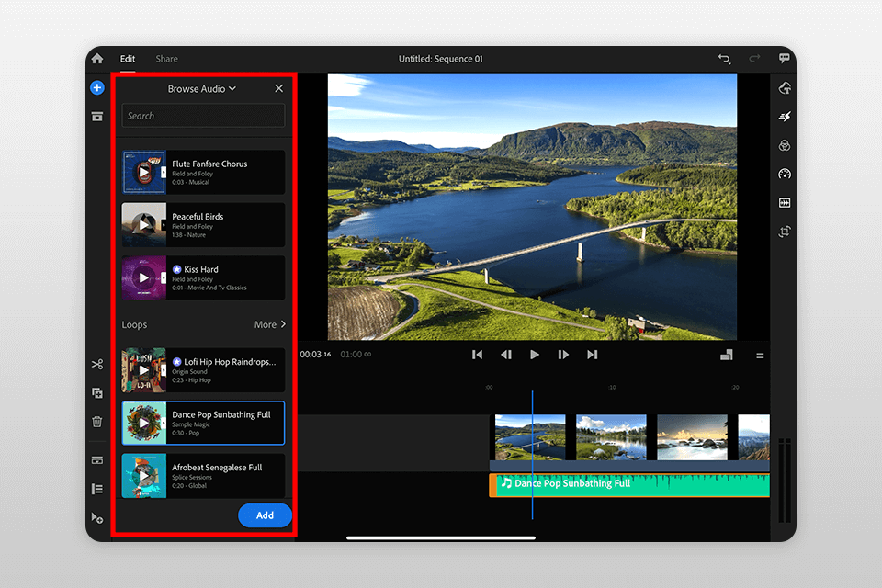Preview the Flute Fanfare Chorus track
Viewport: 882px width, 588px height.
pos(144,172)
